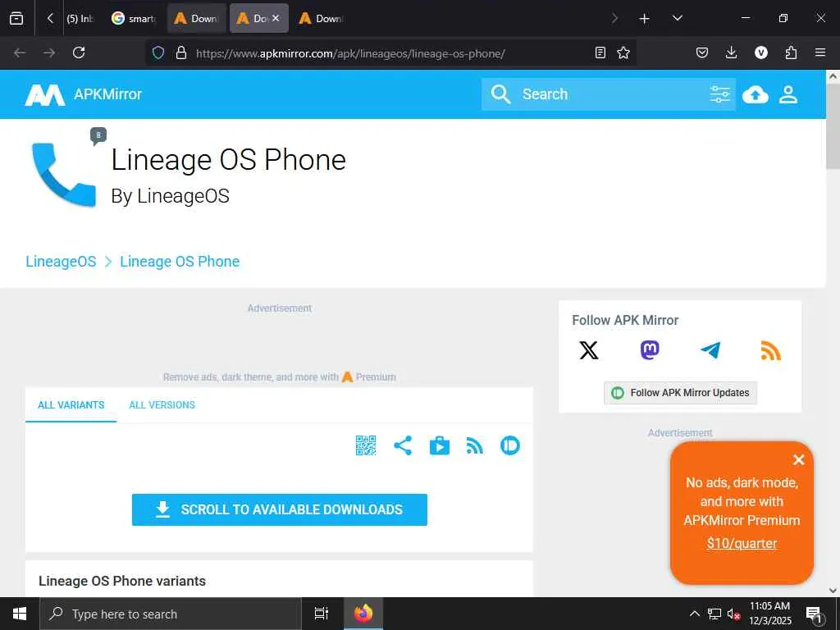840x630 pixels.
Task: Show hidden system tray icons
Action: [694, 614]
